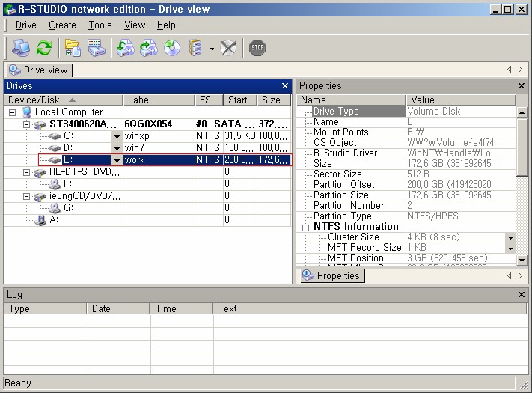Select the G: optical drive
The height and width of the screenshot is (393, 532).
click(x=69, y=207)
